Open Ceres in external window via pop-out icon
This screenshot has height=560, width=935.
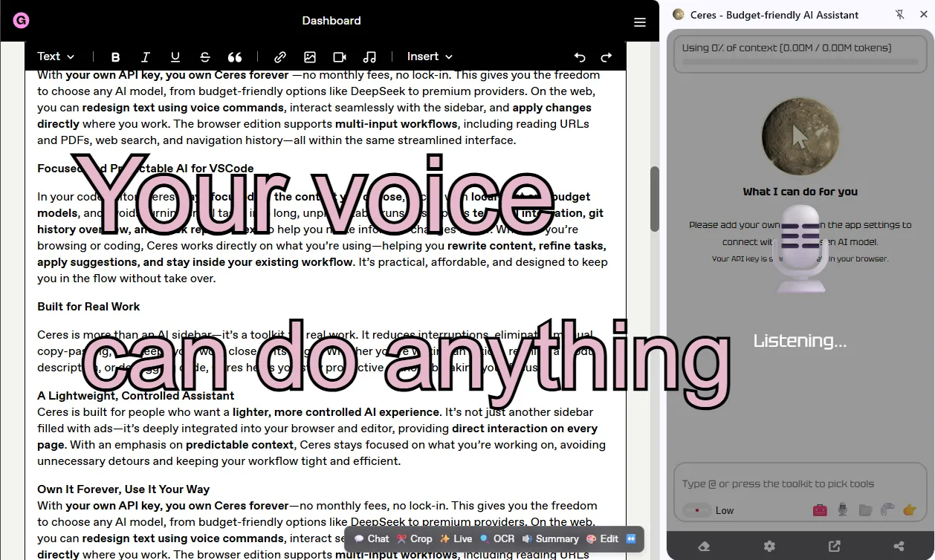click(834, 546)
